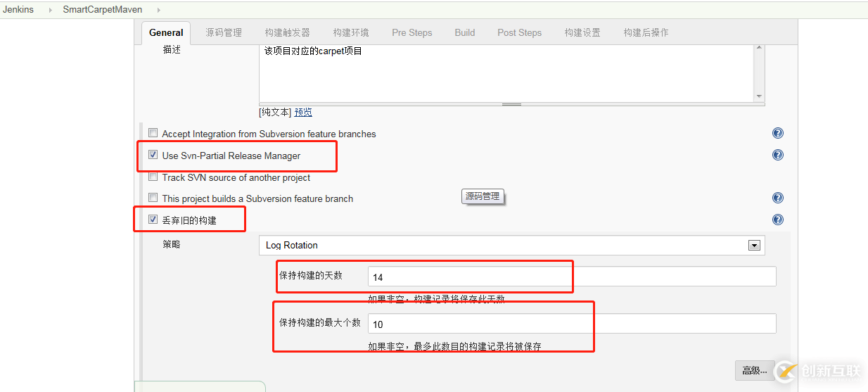Click the Jenkins breadcrumb link
This screenshot has width=868, height=392.
(18, 10)
